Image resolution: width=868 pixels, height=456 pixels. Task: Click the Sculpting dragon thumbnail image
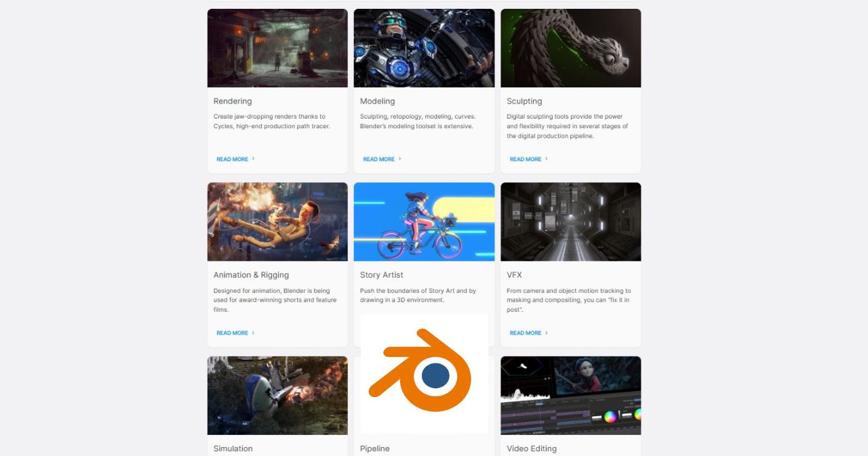tap(571, 48)
